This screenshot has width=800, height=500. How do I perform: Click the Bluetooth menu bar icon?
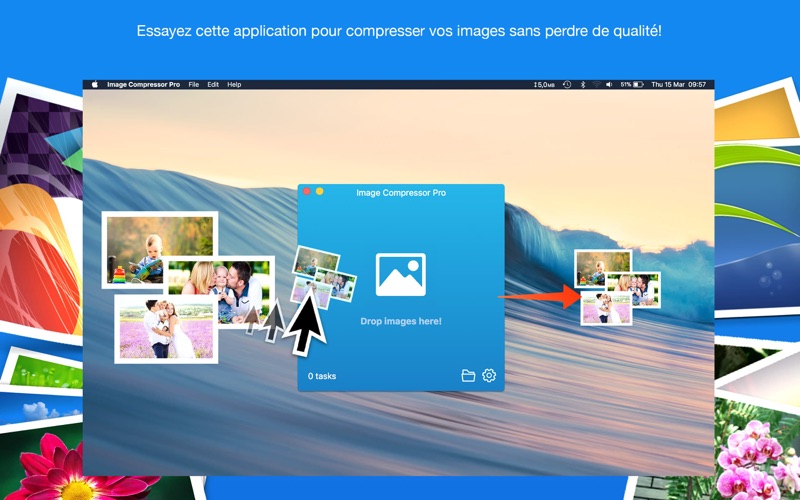[583, 85]
